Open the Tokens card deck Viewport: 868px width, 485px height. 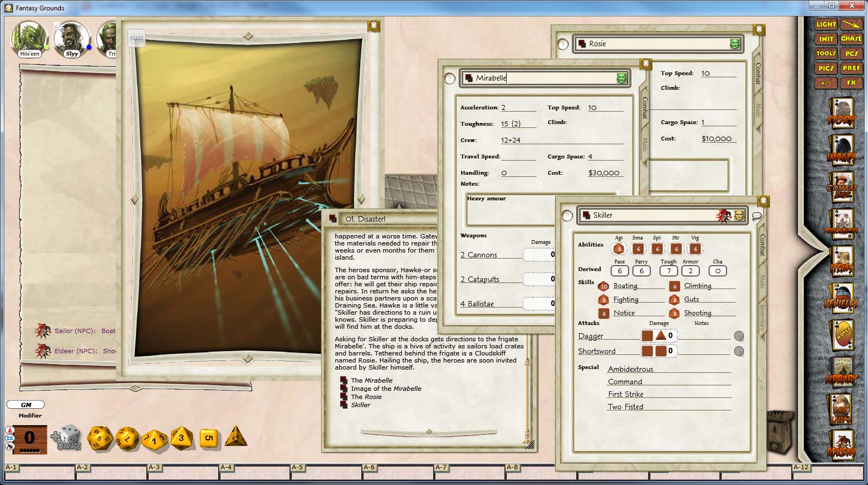pos(841,446)
